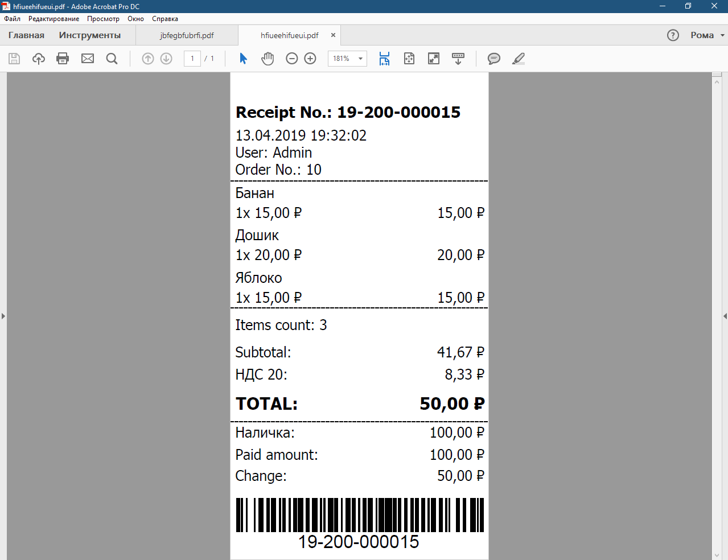Zoom in with the plus icon
The height and width of the screenshot is (560, 728).
[x=310, y=59]
